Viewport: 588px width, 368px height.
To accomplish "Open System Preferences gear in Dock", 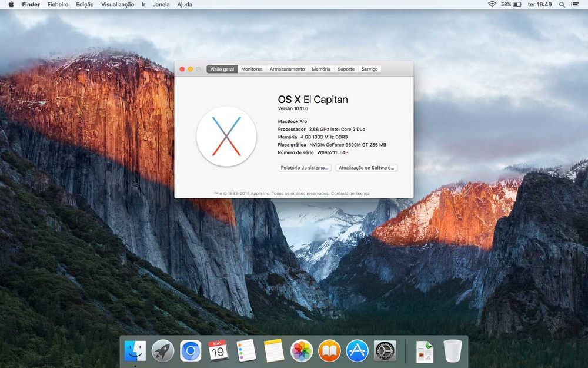I will point(385,351).
